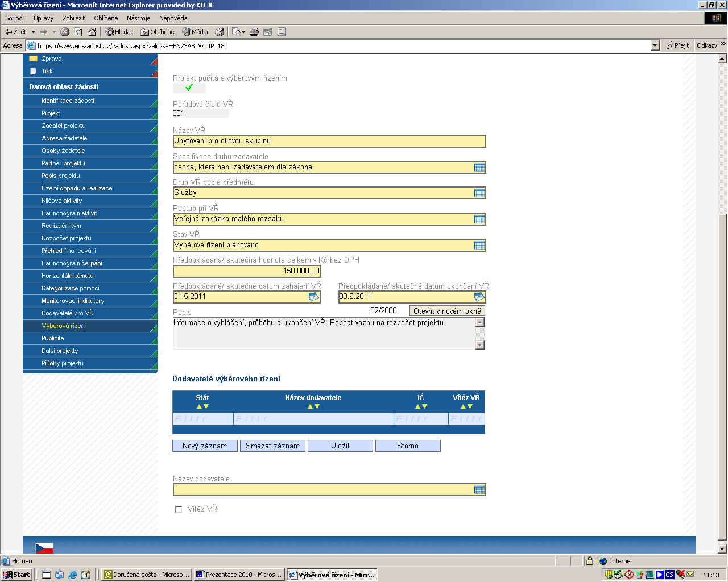Click the Popis textarea scroll down arrow

click(x=480, y=345)
